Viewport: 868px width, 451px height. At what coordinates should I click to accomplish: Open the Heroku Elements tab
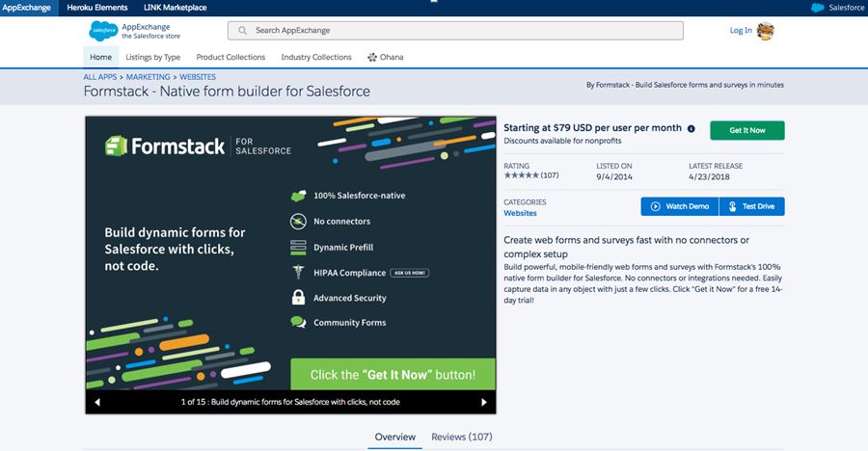click(x=96, y=8)
